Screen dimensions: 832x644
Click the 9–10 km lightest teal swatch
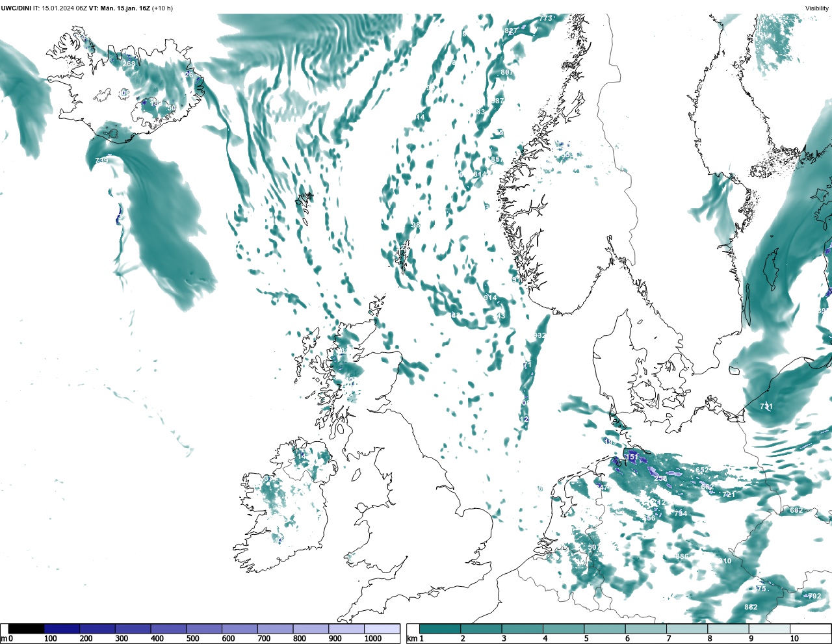coord(770,628)
